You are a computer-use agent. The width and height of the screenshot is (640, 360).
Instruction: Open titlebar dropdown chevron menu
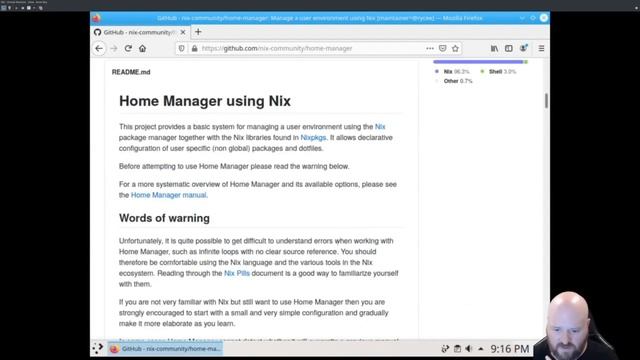[522, 18]
